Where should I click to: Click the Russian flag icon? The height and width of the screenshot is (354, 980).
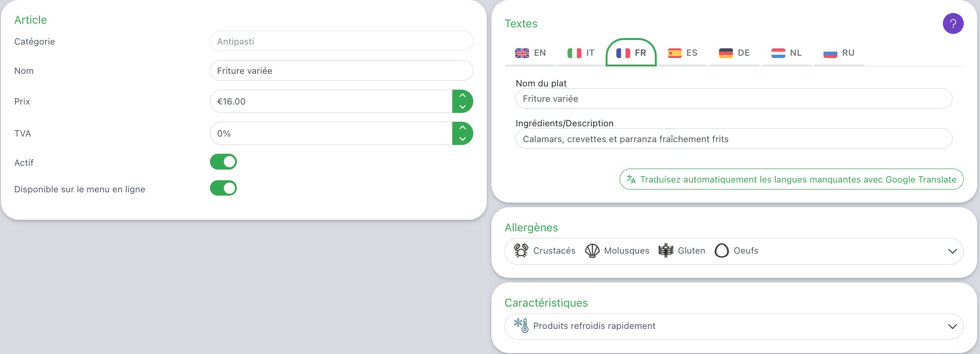coord(830,53)
